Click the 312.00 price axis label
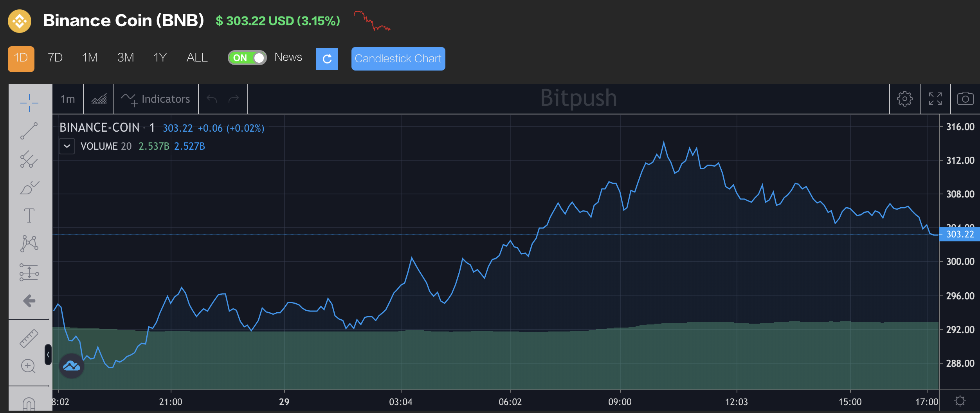The height and width of the screenshot is (413, 980). tap(960, 160)
